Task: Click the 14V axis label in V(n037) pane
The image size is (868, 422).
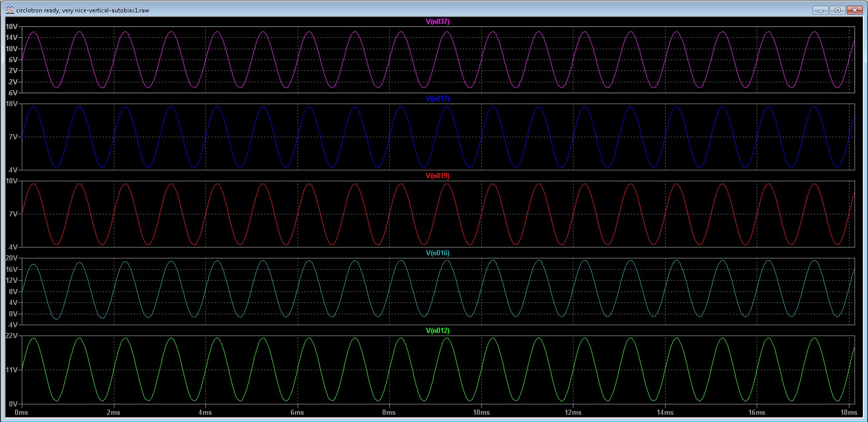Action: (x=12, y=37)
